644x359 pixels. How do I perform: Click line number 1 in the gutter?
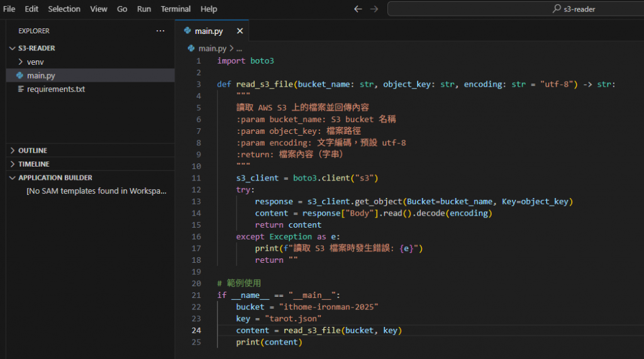pyautogui.click(x=198, y=61)
